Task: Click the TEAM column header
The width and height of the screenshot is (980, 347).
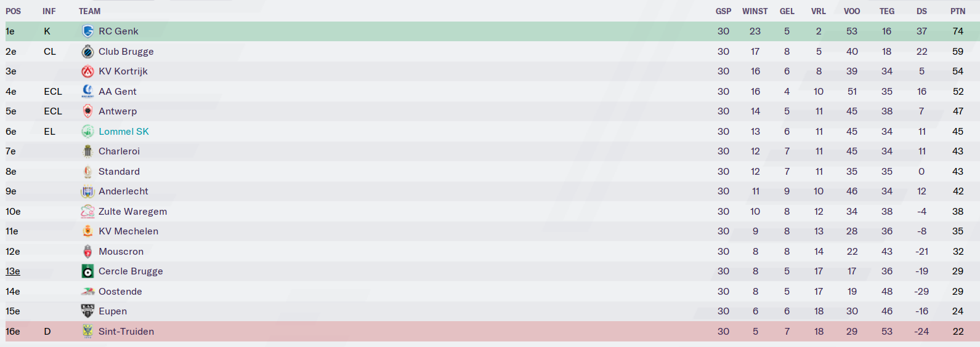Action: (89, 11)
